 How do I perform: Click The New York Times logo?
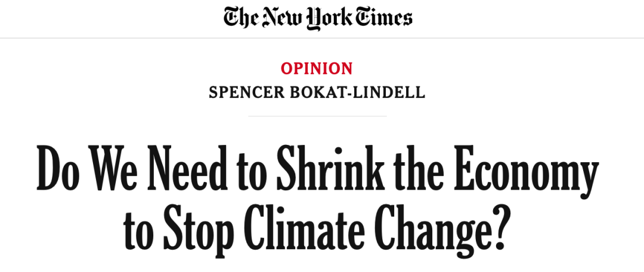[x=317, y=18]
